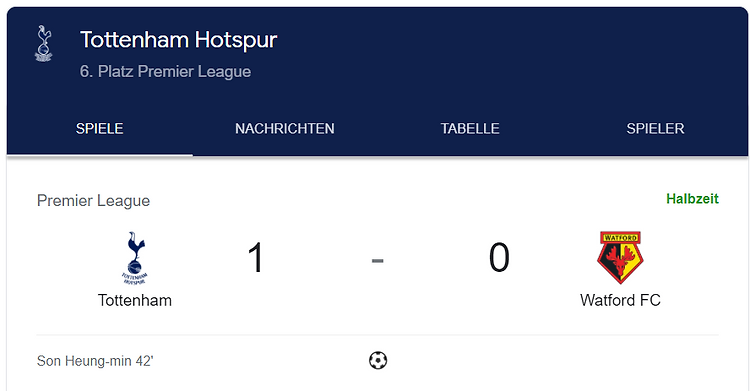The image size is (750, 391).
Task: Click Tottenham's score of 1
Action: 256,257
